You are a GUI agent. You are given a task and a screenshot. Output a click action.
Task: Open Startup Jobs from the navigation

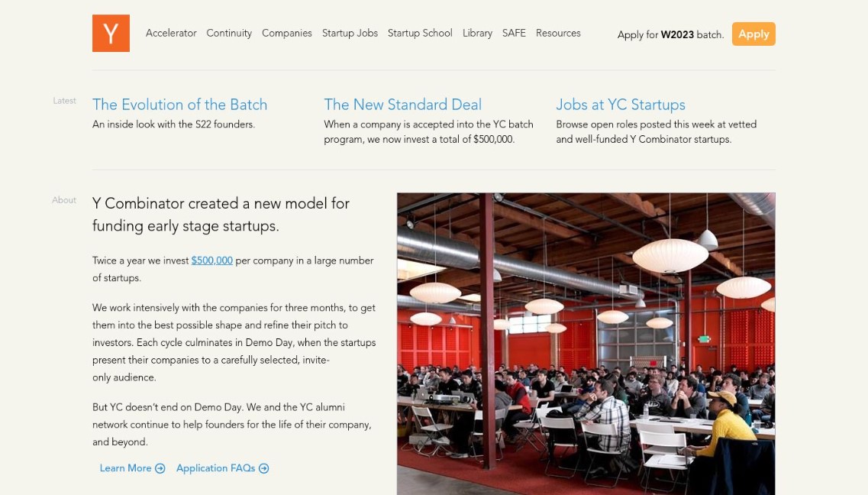[350, 33]
